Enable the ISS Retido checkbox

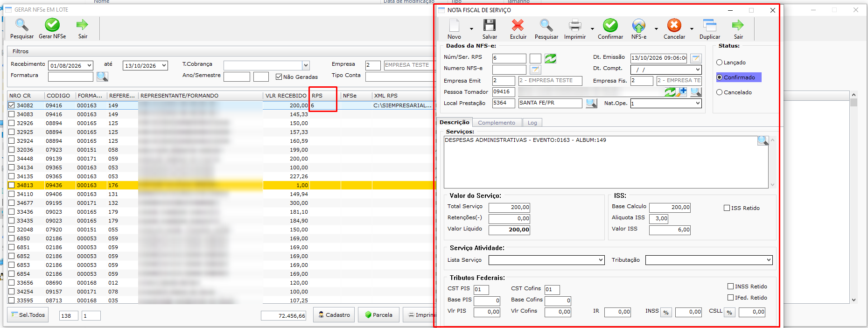(x=727, y=208)
